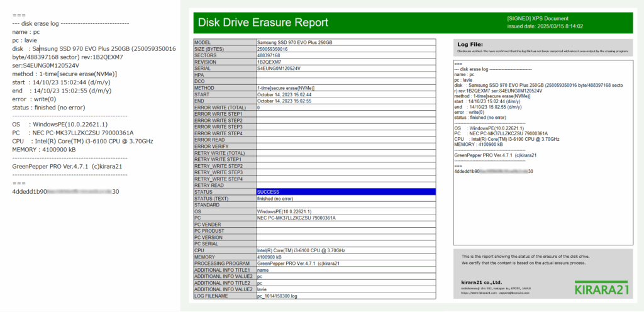Click the blue SUCCESS status cell
This screenshot has height=312, width=644.
tap(346, 192)
